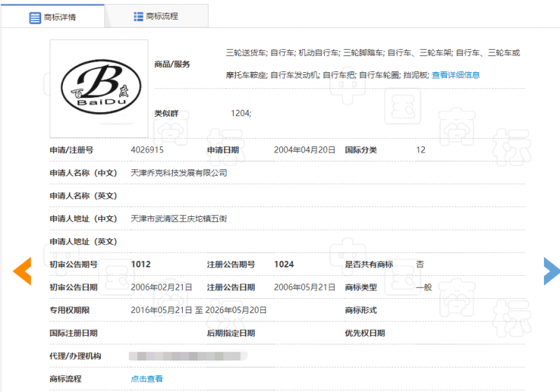Click the 商标详情 tab document icon
This screenshot has width=560, height=392.
click(x=35, y=17)
